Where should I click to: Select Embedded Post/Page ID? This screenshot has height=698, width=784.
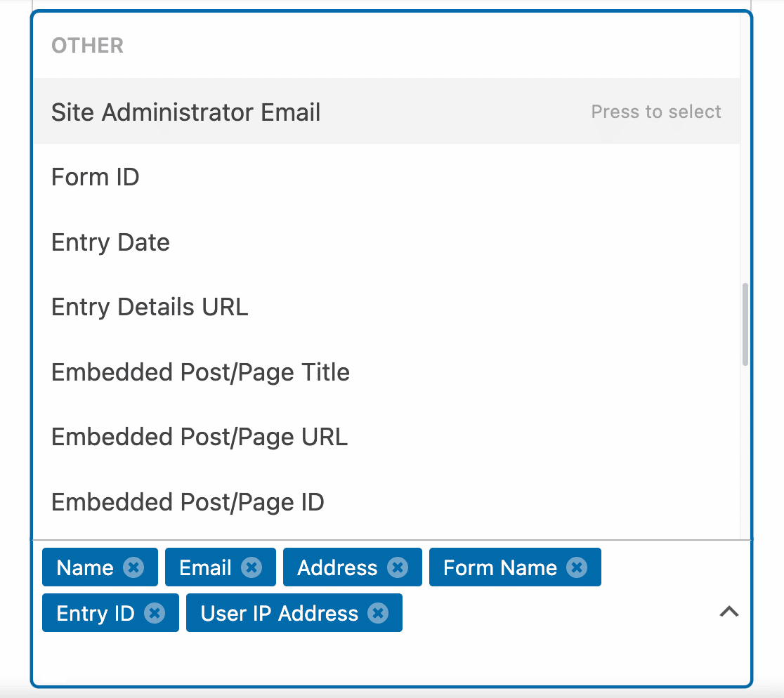pyautogui.click(x=386, y=501)
